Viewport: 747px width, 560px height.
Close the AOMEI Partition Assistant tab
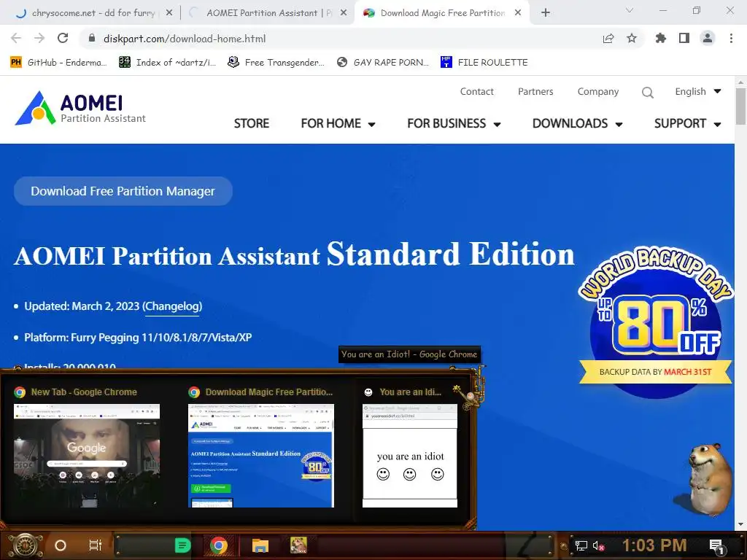pos(344,13)
